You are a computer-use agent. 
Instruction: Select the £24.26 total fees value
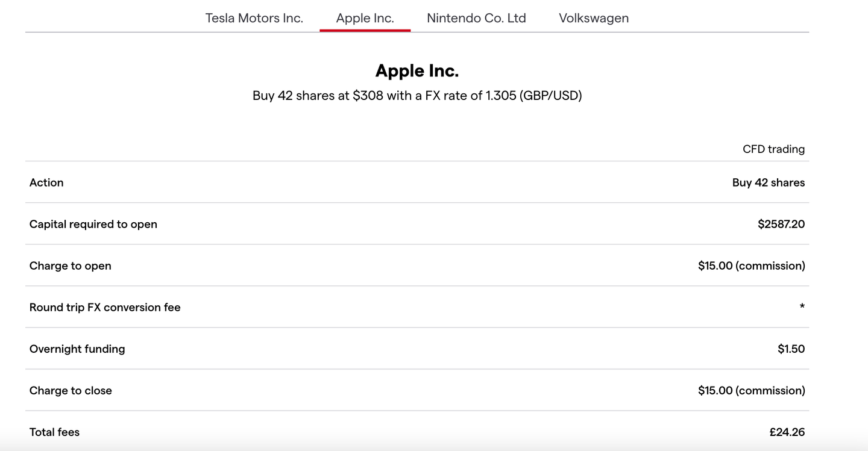[787, 432]
